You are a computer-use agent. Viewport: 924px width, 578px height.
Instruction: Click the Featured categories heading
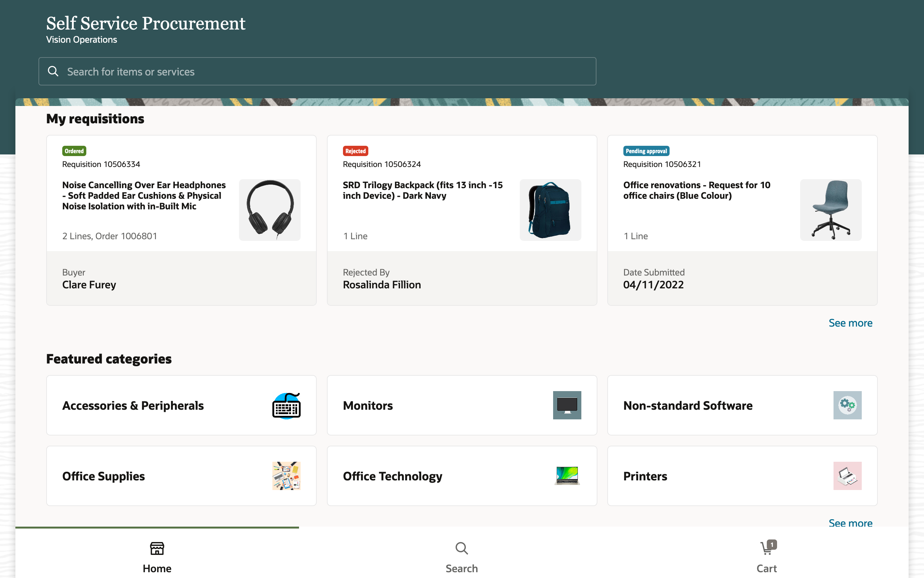pyautogui.click(x=109, y=359)
